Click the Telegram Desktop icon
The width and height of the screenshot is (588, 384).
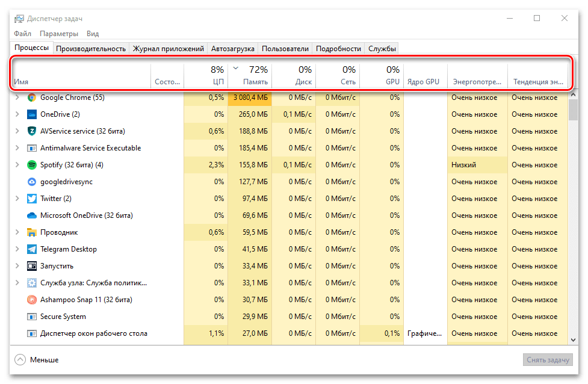32,249
